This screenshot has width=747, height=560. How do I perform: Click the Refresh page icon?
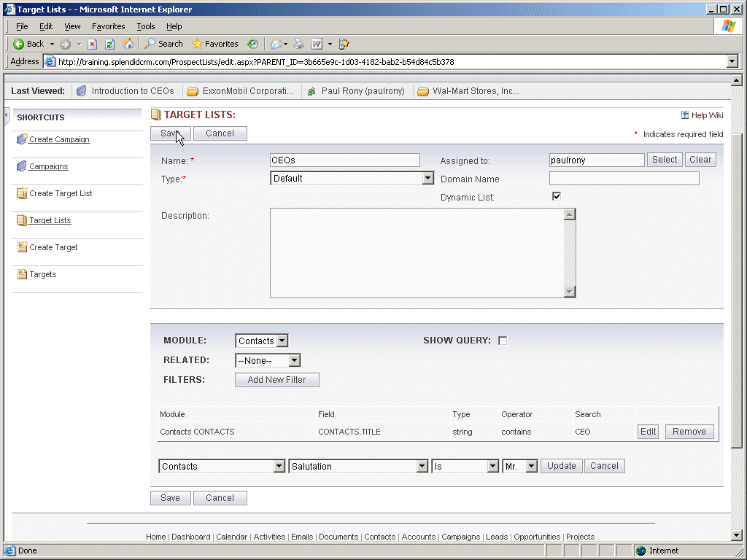coord(109,44)
